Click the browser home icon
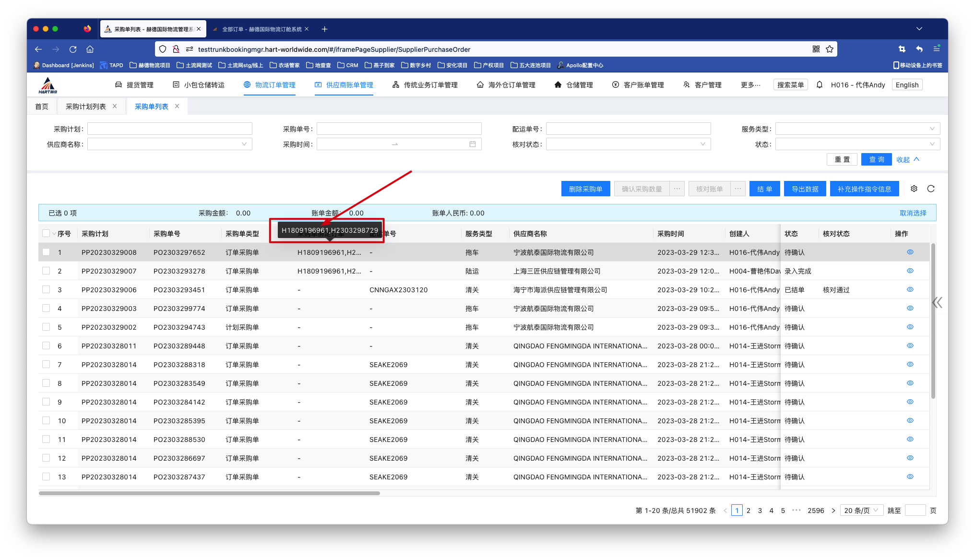 tap(90, 49)
